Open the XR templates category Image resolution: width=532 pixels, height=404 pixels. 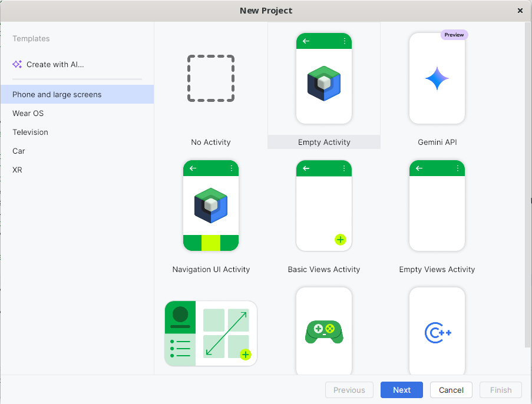pos(77,170)
